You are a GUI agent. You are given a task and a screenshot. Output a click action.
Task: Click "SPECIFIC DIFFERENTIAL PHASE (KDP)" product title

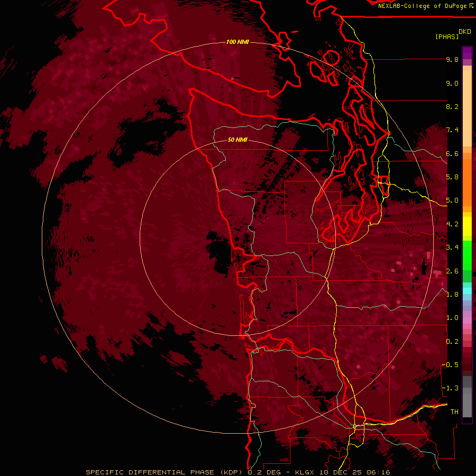[x=164, y=472]
